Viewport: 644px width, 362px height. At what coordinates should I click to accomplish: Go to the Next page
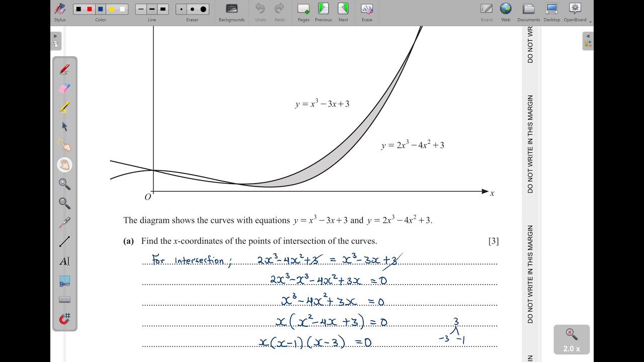click(x=343, y=13)
